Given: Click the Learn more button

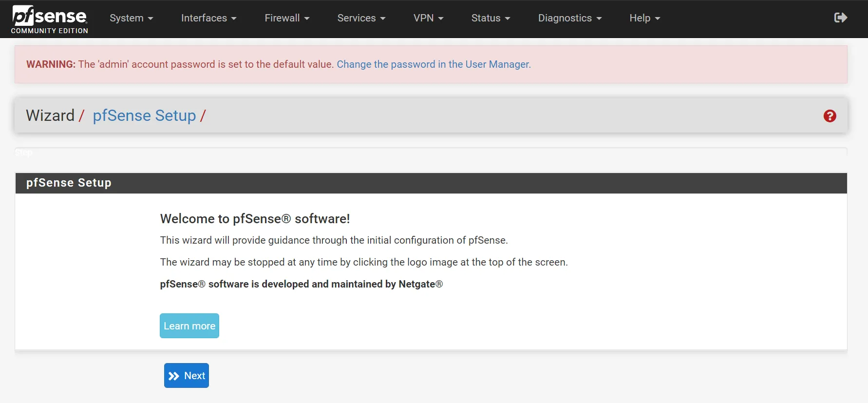Looking at the screenshot, I should 189,326.
